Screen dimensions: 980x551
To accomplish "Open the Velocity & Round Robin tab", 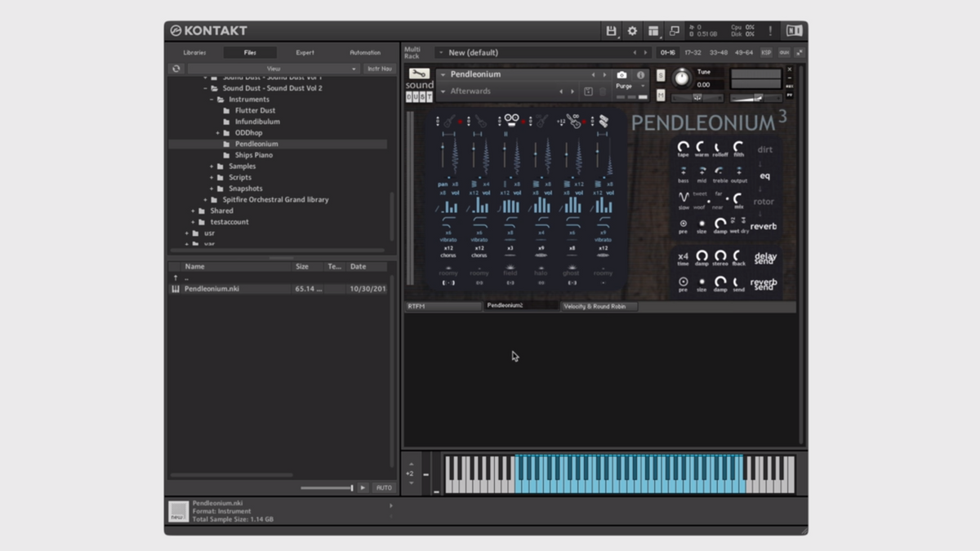I will (599, 306).
